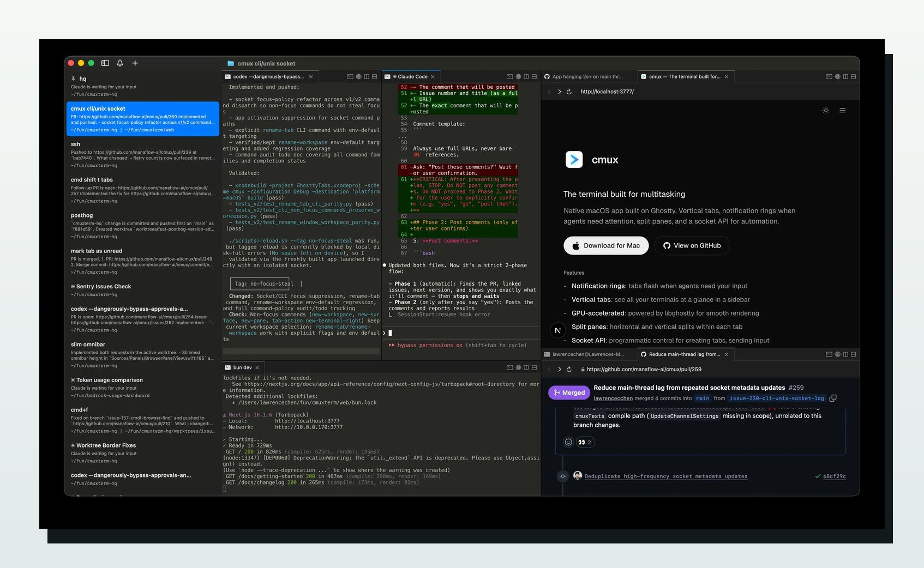Click globe icon in localhost browser pane
The image size is (924, 568).
pos(837,77)
